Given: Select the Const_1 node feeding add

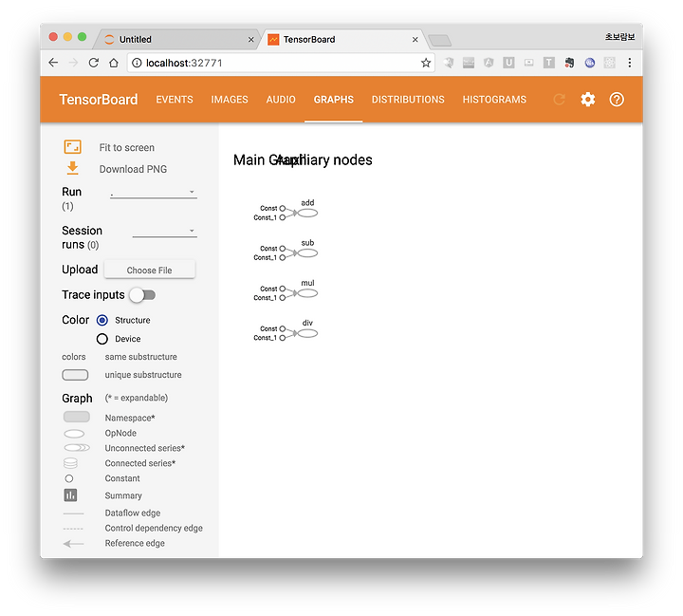Looking at the screenshot, I should point(283,217).
